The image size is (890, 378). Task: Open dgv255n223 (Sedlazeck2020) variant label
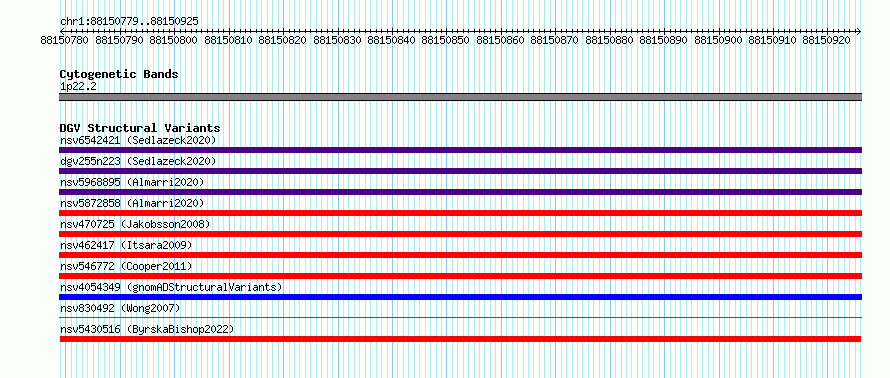pos(138,161)
